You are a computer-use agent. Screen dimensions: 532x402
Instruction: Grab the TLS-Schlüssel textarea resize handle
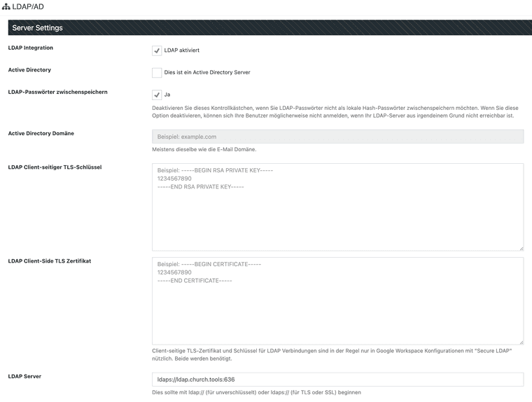tap(520, 247)
